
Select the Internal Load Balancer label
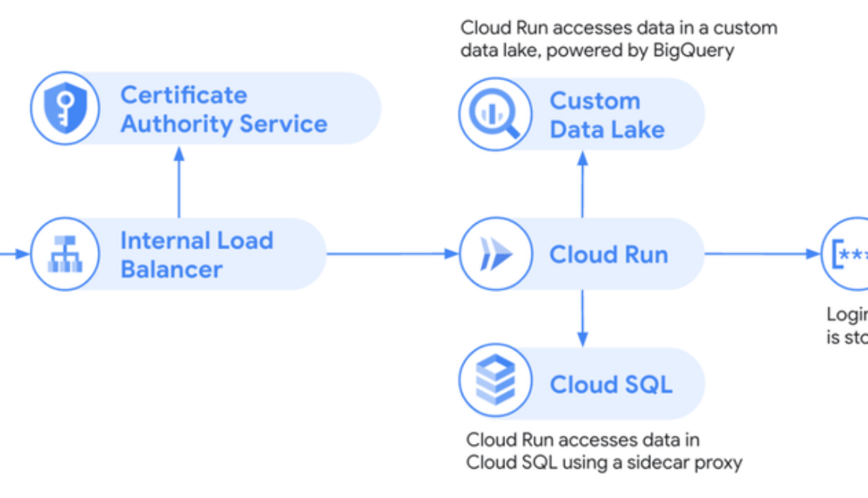(x=197, y=255)
